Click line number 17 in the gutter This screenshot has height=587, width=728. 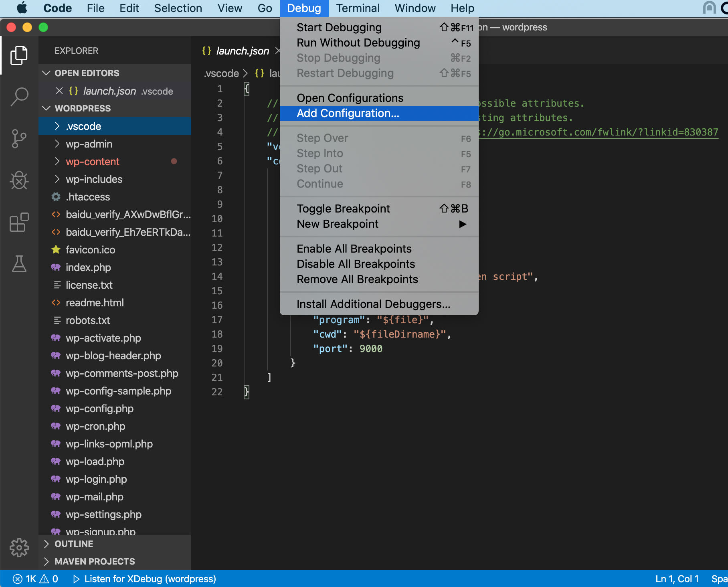tap(217, 320)
